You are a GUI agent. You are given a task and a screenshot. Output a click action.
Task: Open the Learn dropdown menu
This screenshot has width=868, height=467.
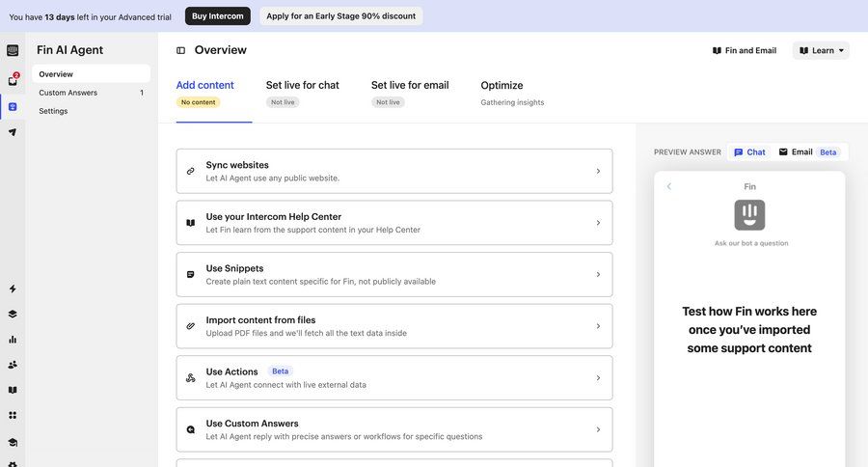tap(821, 50)
